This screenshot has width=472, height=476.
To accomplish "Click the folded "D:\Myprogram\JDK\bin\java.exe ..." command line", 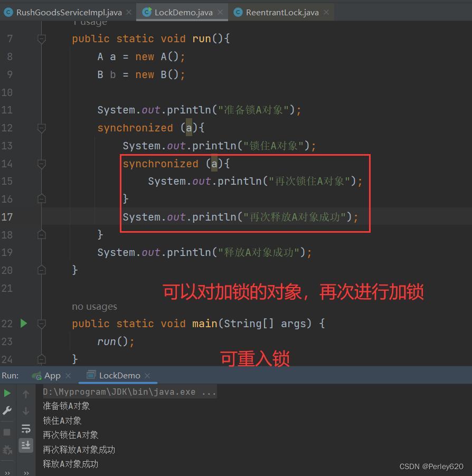I will pyautogui.click(x=130, y=392).
